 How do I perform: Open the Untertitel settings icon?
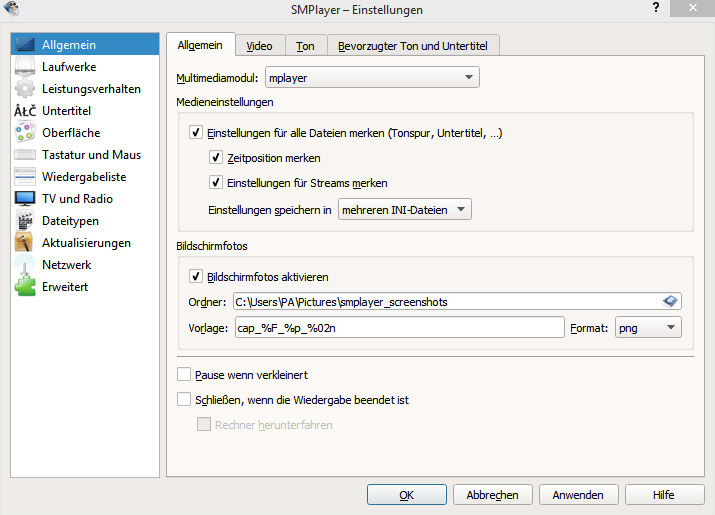coord(25,111)
